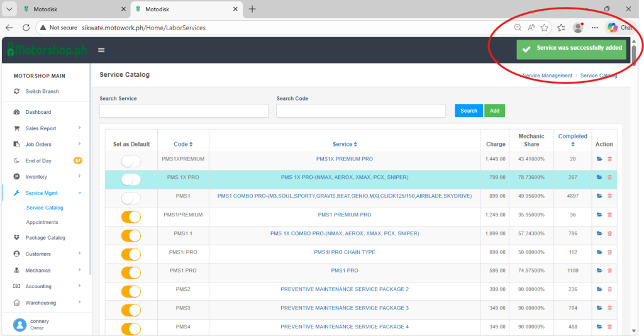Enable default toggle for PMS1XPREMIUM
This screenshot has width=644, height=336.
[131, 161]
